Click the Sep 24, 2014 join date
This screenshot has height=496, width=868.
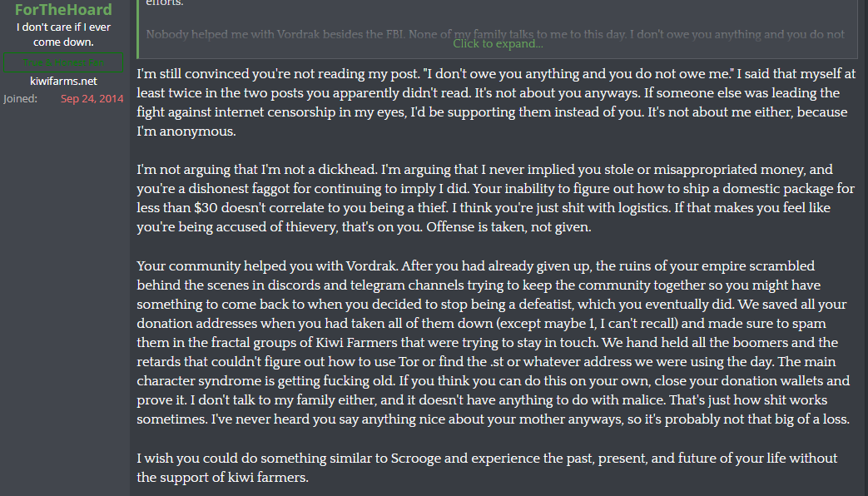[x=92, y=98]
